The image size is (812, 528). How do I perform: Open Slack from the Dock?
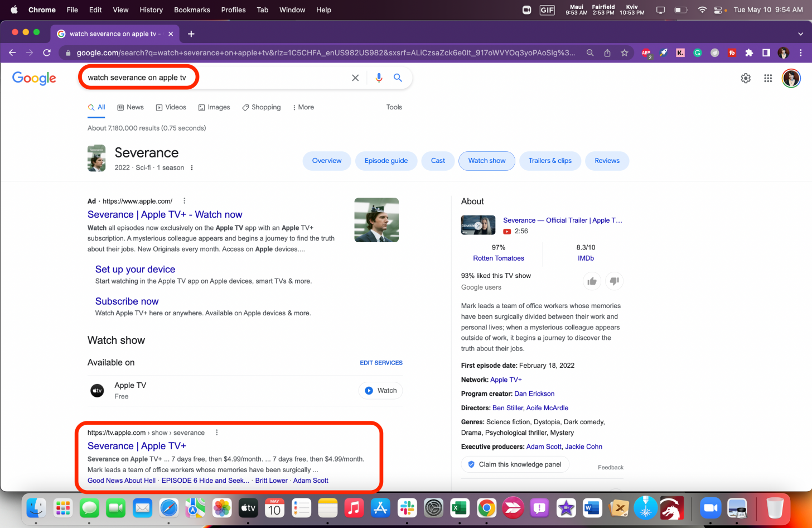point(407,508)
